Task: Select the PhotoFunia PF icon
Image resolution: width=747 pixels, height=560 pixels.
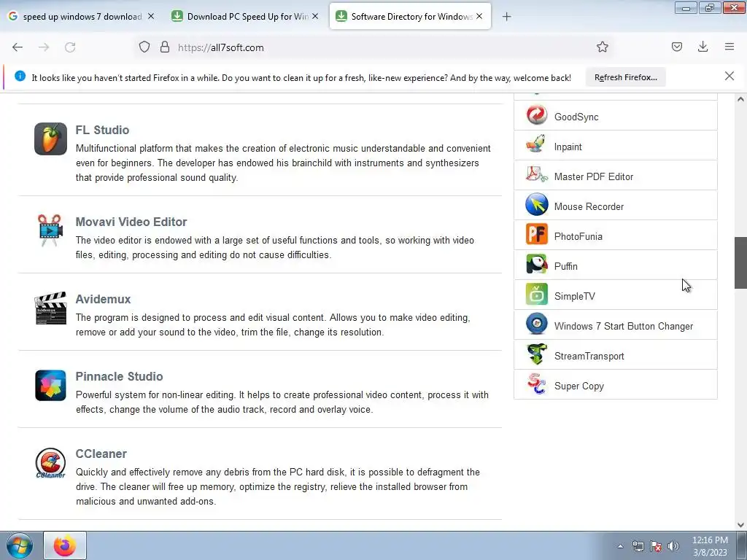Action: [537, 235]
